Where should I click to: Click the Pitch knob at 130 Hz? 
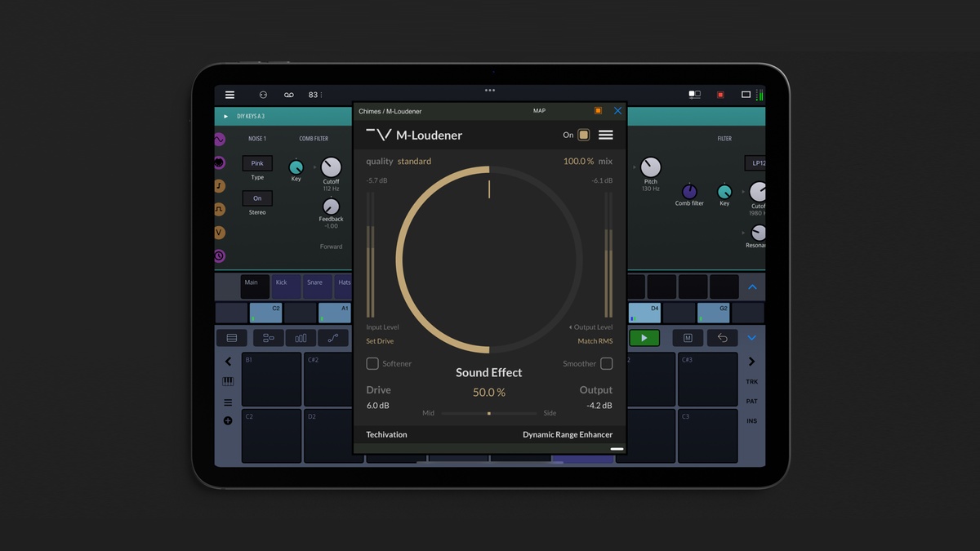[650, 167]
